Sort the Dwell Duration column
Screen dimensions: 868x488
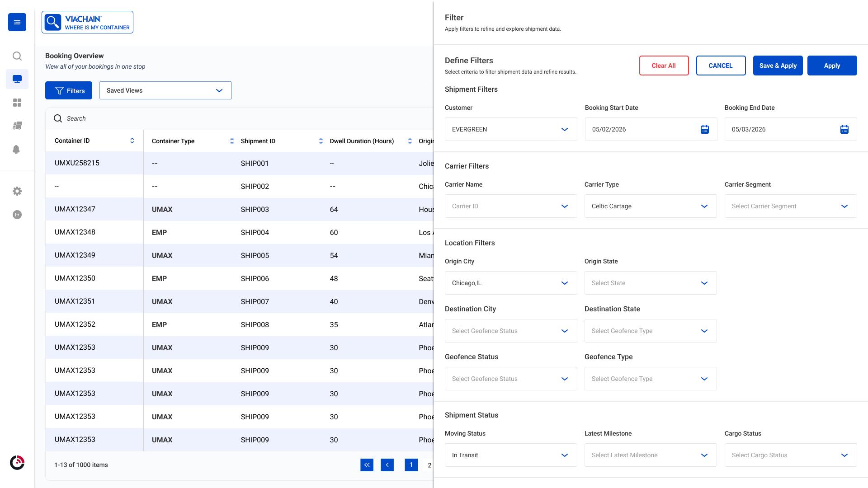click(x=410, y=141)
